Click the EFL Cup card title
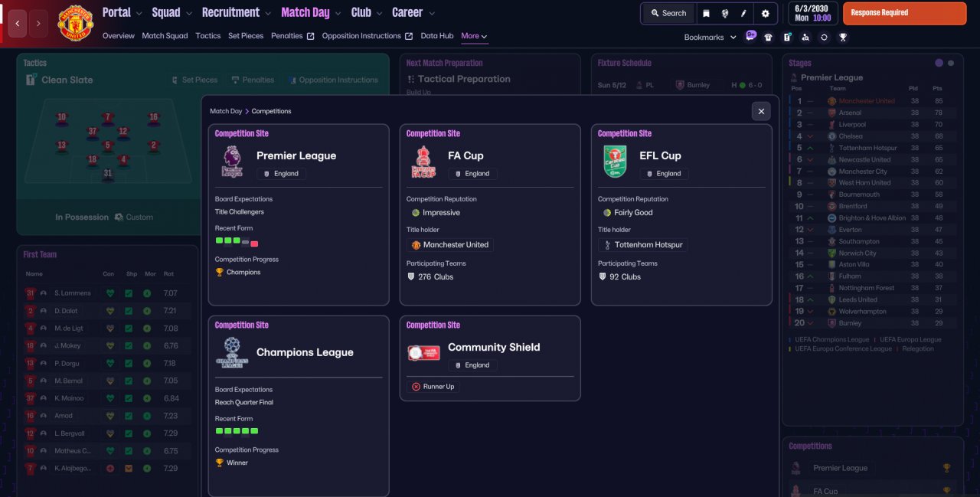The image size is (980, 497). (x=660, y=155)
